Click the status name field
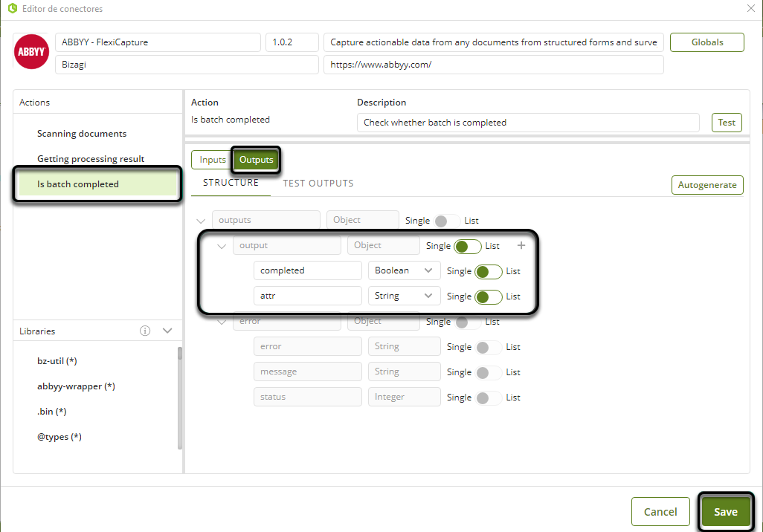 (308, 397)
